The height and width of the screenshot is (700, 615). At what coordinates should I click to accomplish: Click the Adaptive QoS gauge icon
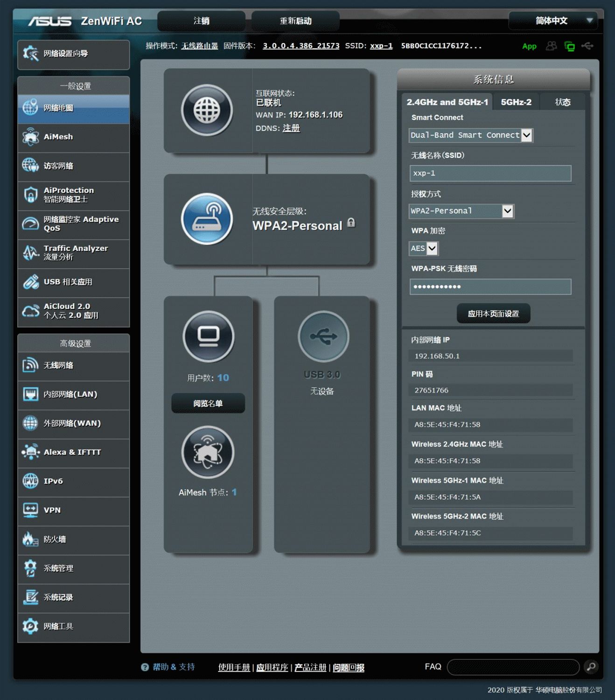30,224
